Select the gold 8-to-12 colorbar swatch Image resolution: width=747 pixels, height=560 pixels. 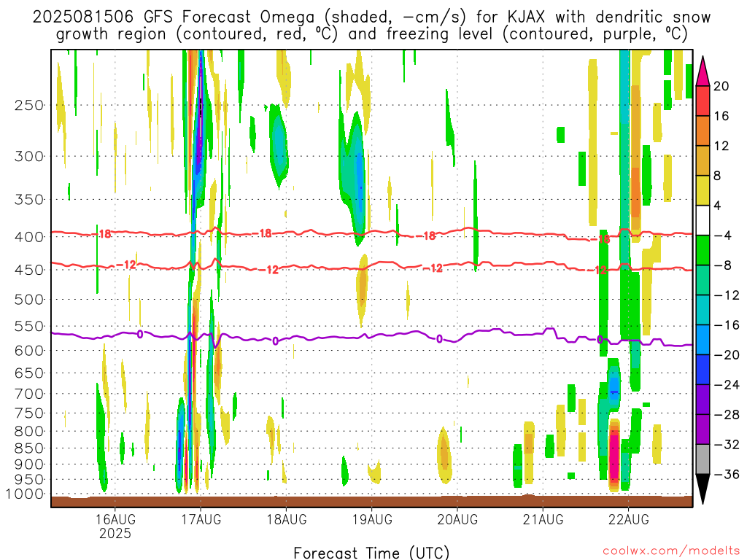703,161
